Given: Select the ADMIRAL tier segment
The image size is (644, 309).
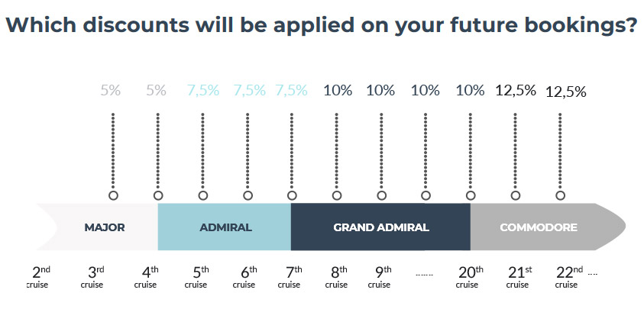Looking at the screenshot, I should click(225, 227).
